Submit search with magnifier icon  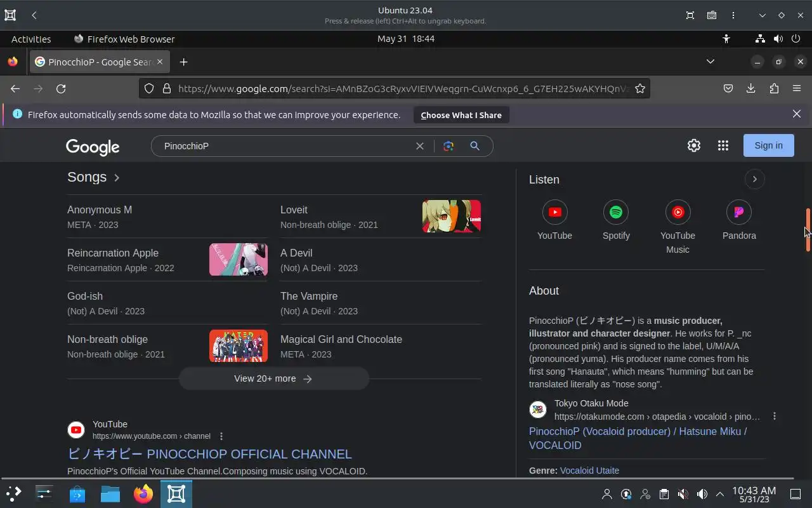(475, 146)
